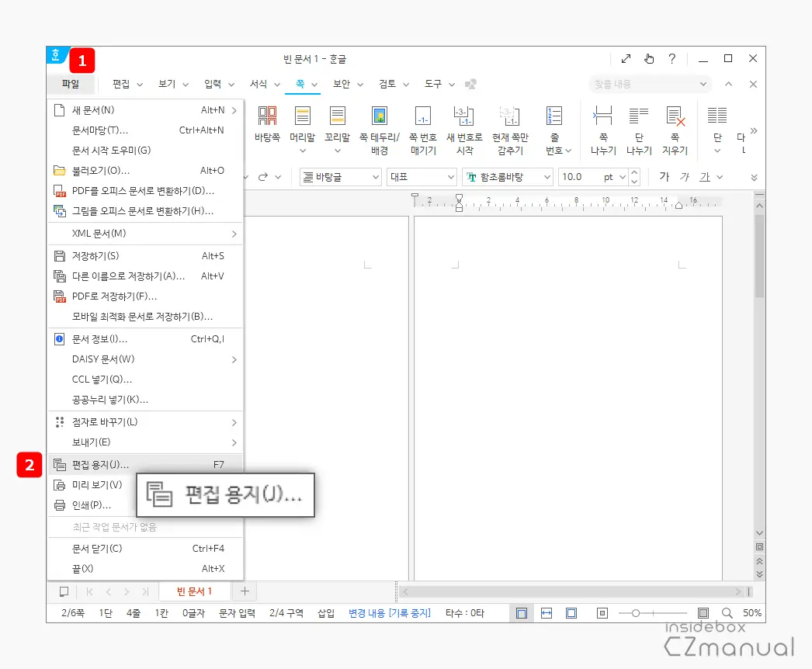Select 저장하기(S) menu item
The height and width of the screenshot is (669, 812).
(x=145, y=256)
